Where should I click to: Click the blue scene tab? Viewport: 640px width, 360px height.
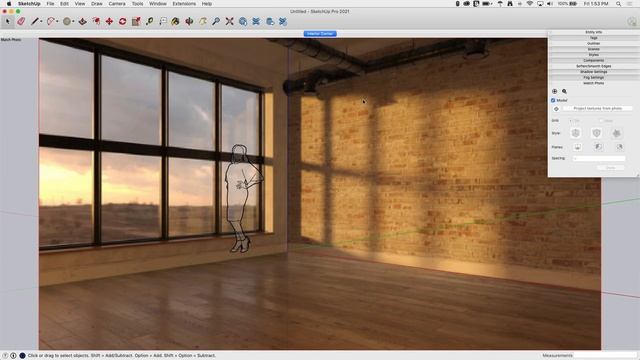click(320, 33)
